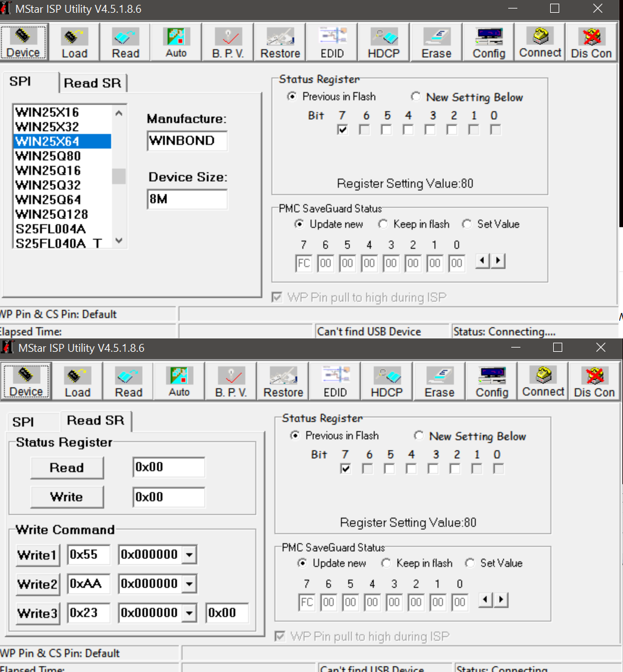The width and height of the screenshot is (623, 672).
Task: Click Status Register Read button
Action: pos(67,468)
